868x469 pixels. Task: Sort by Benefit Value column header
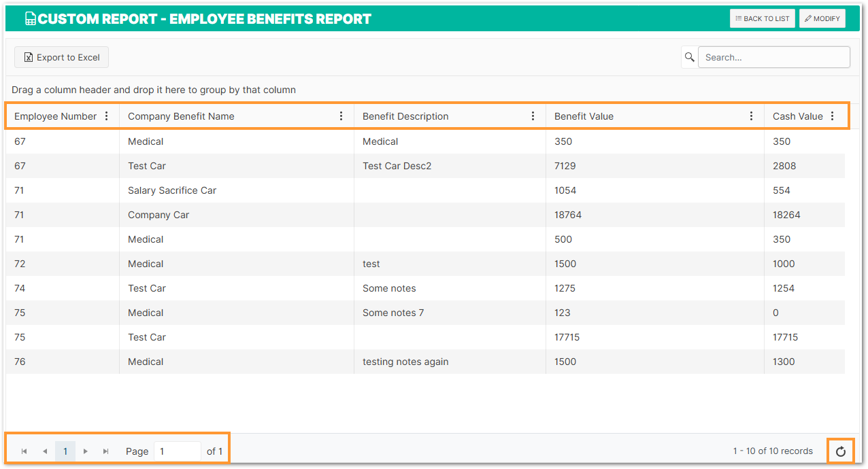(x=584, y=116)
